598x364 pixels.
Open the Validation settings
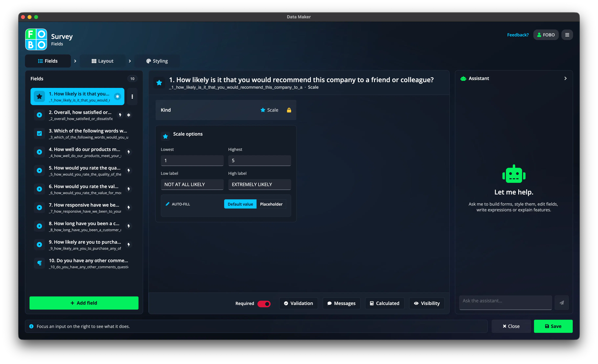298,303
